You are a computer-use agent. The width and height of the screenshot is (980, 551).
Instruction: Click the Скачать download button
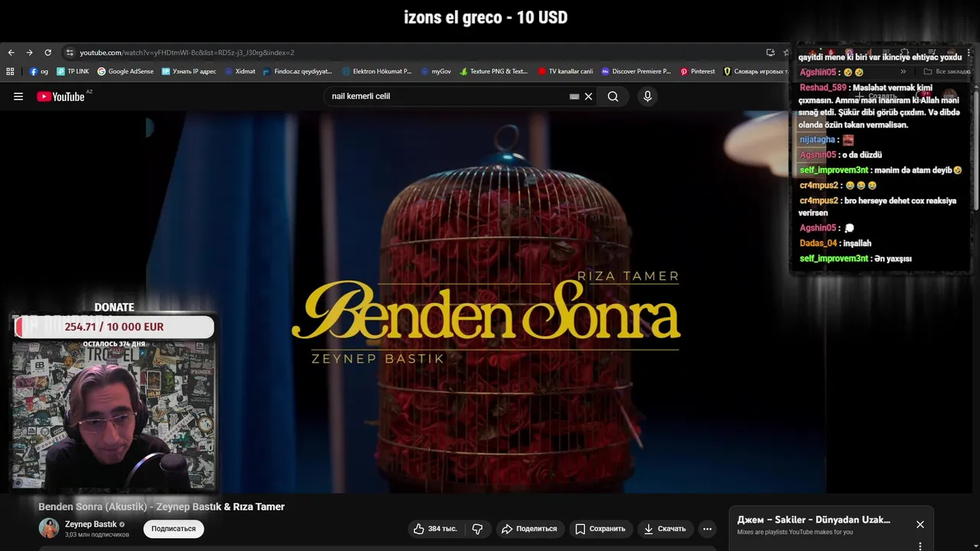coord(665,529)
